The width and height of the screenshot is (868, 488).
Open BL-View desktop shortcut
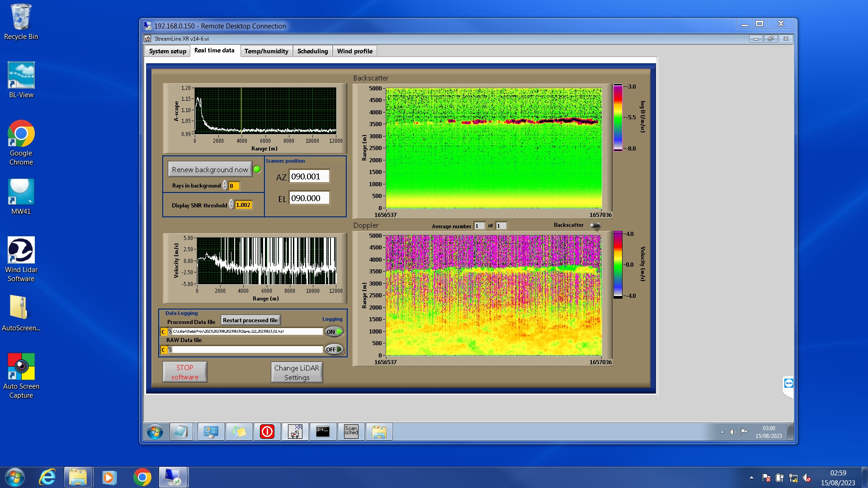click(x=21, y=75)
